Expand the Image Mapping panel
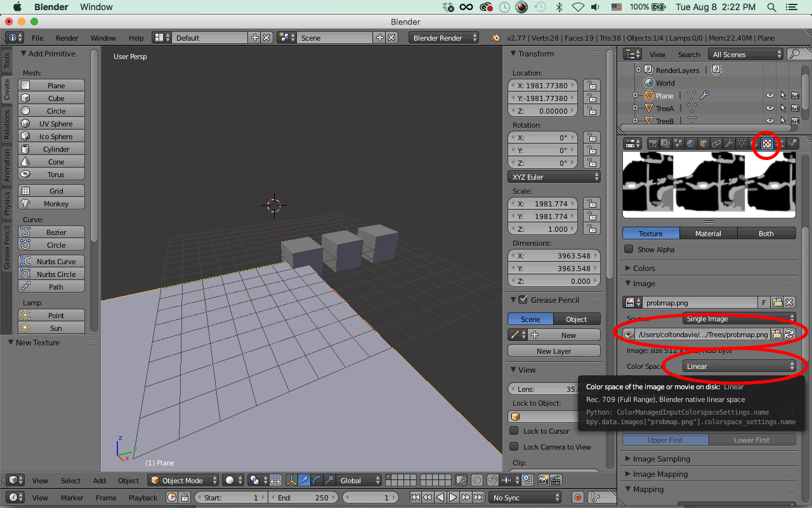812x508 pixels. pos(660,474)
